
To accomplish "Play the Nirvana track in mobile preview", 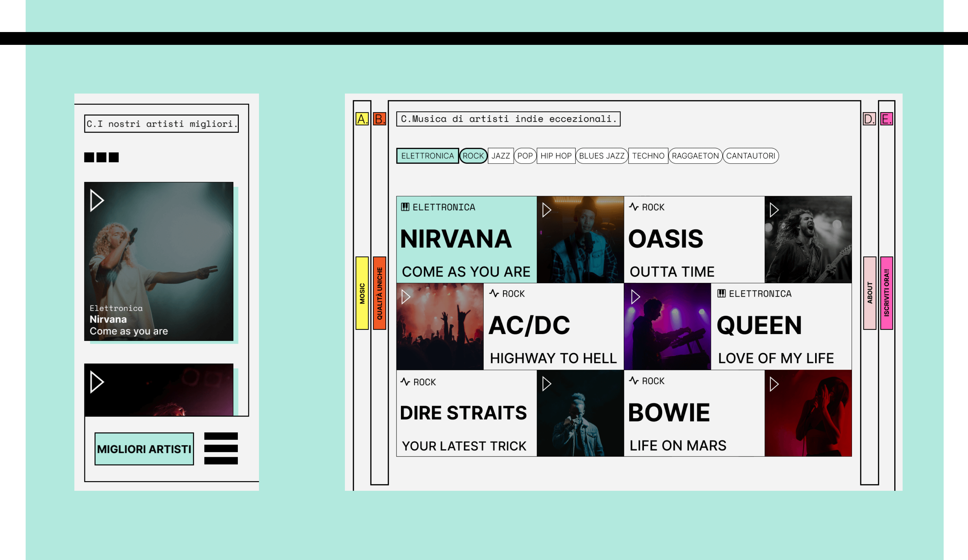I will [96, 200].
